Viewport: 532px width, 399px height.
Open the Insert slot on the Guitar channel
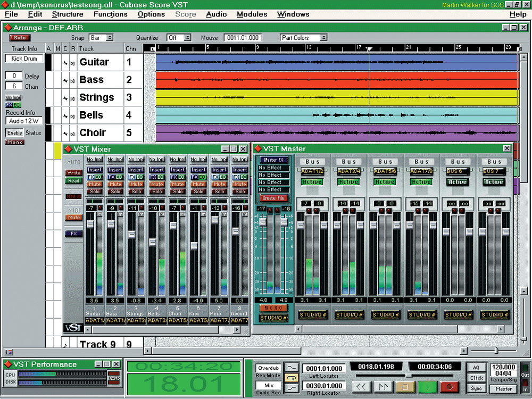pos(95,170)
